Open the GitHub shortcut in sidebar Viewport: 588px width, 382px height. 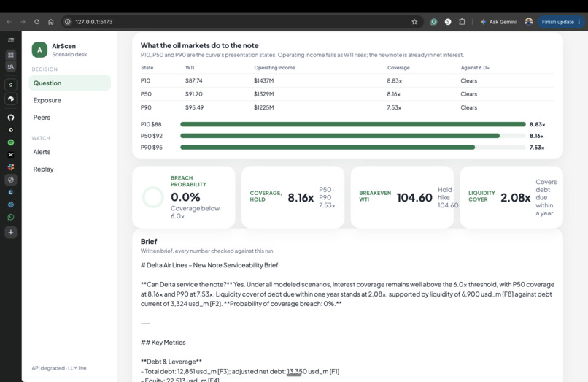tap(11, 118)
